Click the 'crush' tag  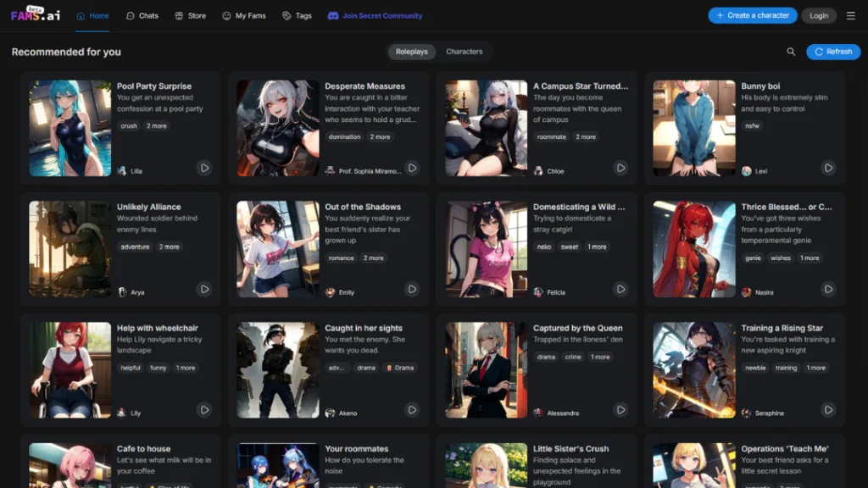click(129, 126)
